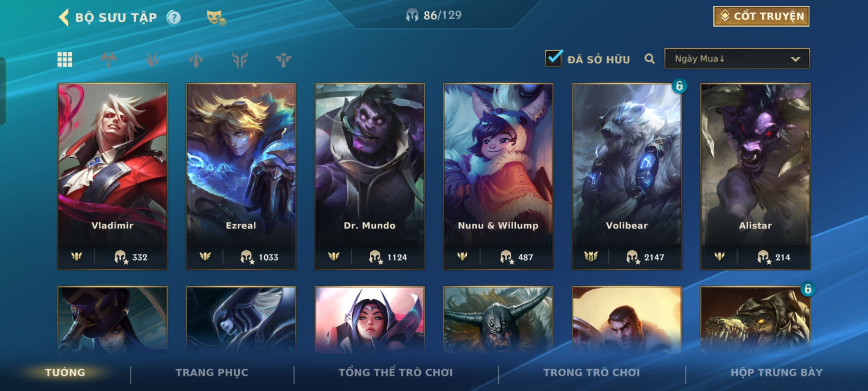
Task: Select the Tướng tab
Action: coord(65,372)
